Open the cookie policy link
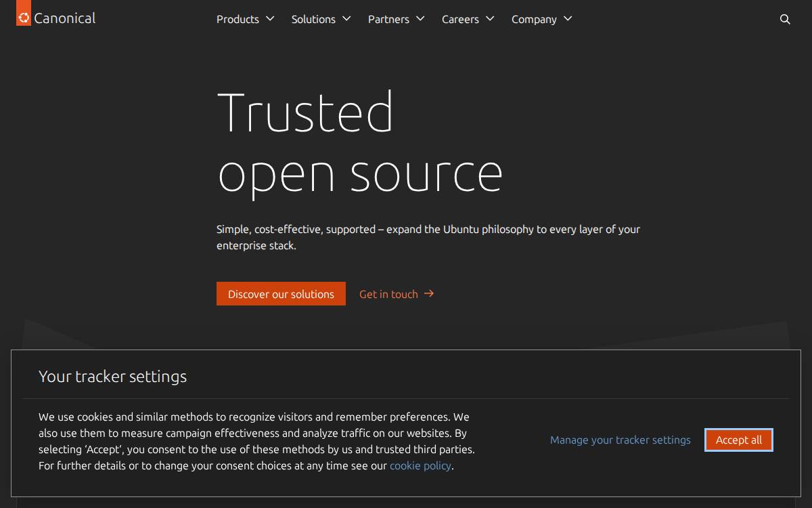The image size is (812, 508). 420,465
